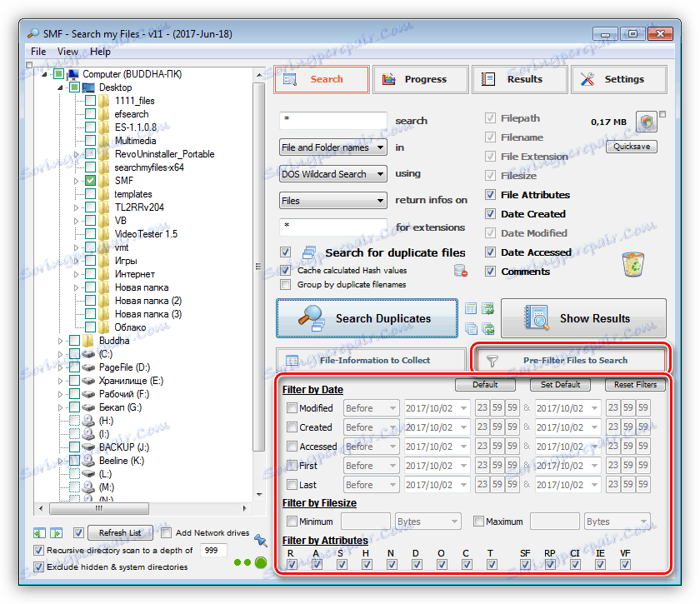Check Add Network drives option

click(x=166, y=532)
